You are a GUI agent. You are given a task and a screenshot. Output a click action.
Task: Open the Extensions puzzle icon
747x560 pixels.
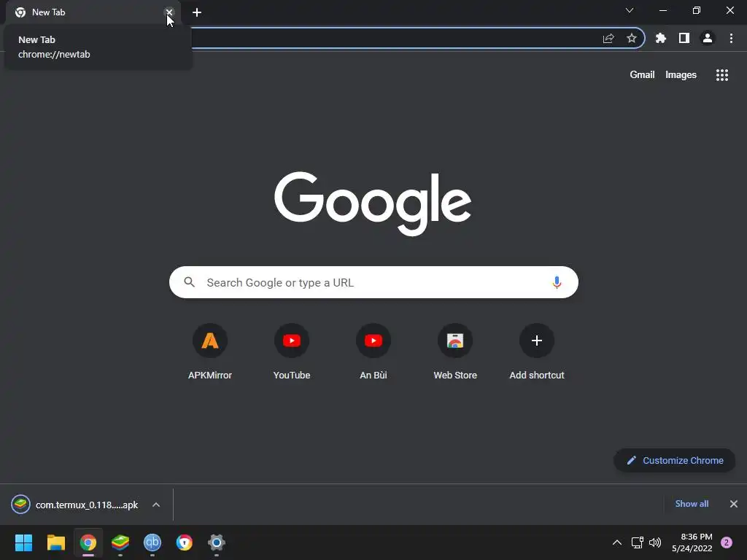(x=660, y=38)
